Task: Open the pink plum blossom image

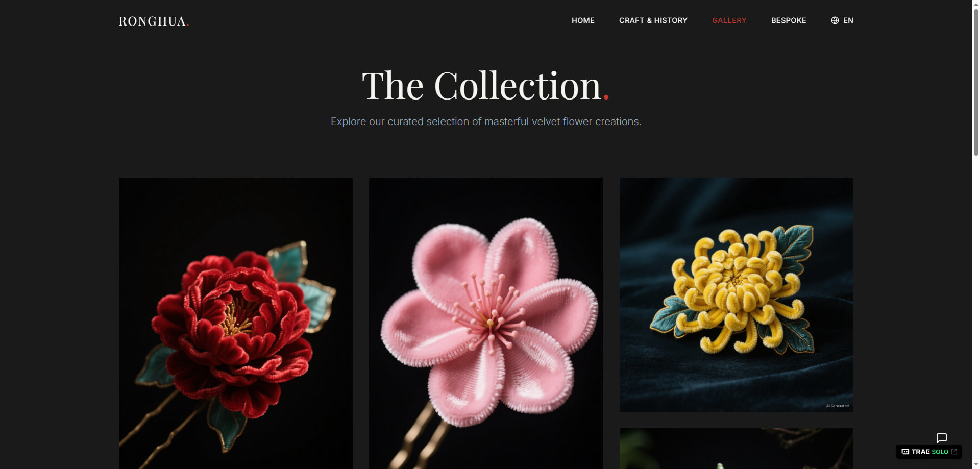Action: click(486, 323)
